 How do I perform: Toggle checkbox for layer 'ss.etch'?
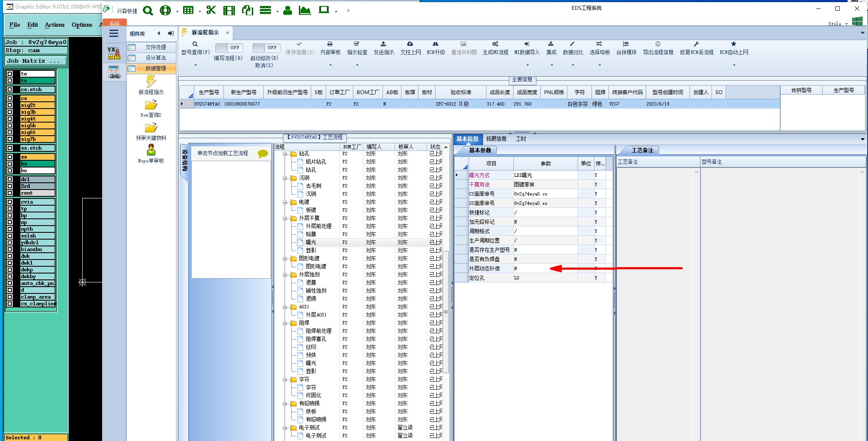10,148
